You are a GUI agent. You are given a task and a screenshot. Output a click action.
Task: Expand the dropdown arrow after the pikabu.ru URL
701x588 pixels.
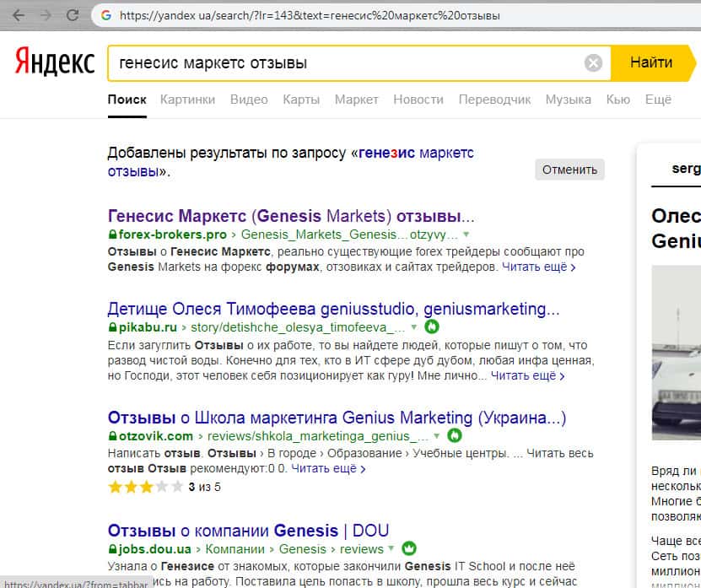[414, 327]
